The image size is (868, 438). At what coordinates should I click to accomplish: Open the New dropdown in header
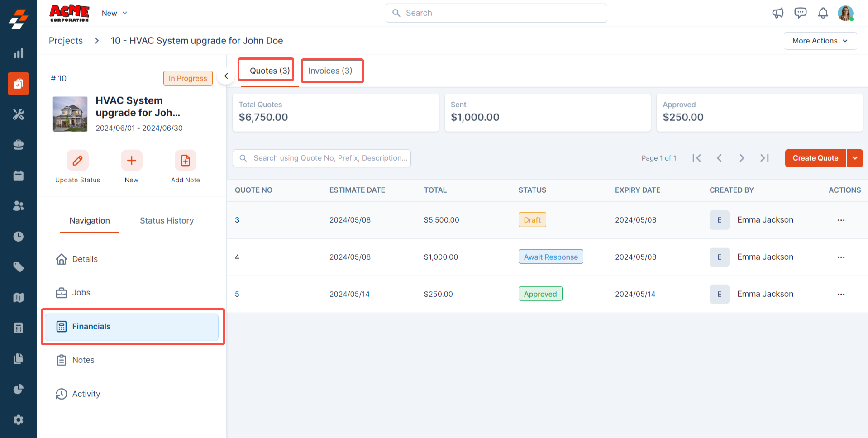(114, 13)
